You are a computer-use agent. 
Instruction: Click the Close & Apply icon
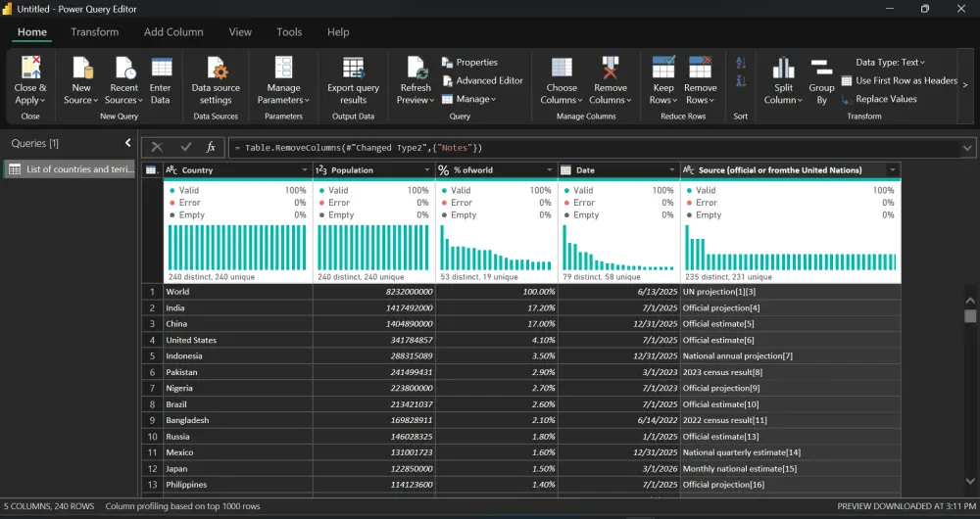pos(30,68)
